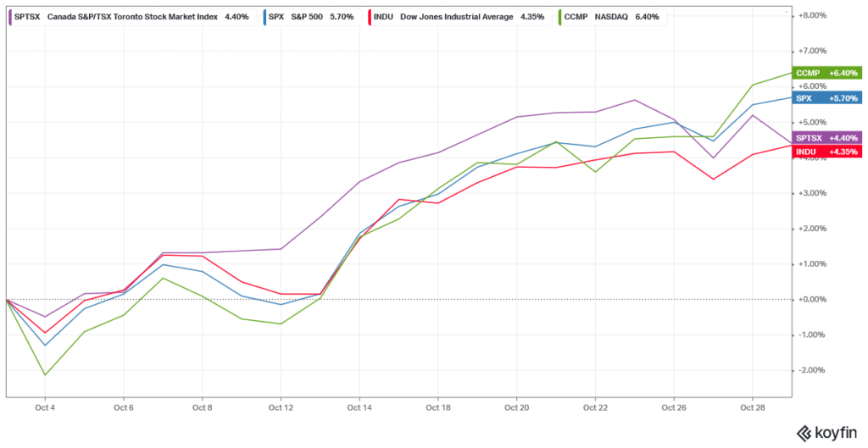868x448 pixels.
Task: Click the S&P 500 5.70% legend value
Action: click(341, 15)
